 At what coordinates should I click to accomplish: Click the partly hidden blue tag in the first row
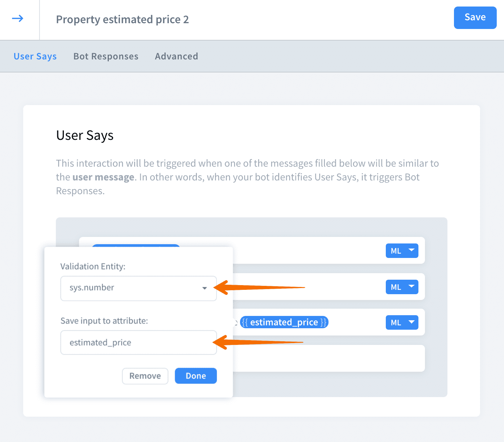click(136, 245)
